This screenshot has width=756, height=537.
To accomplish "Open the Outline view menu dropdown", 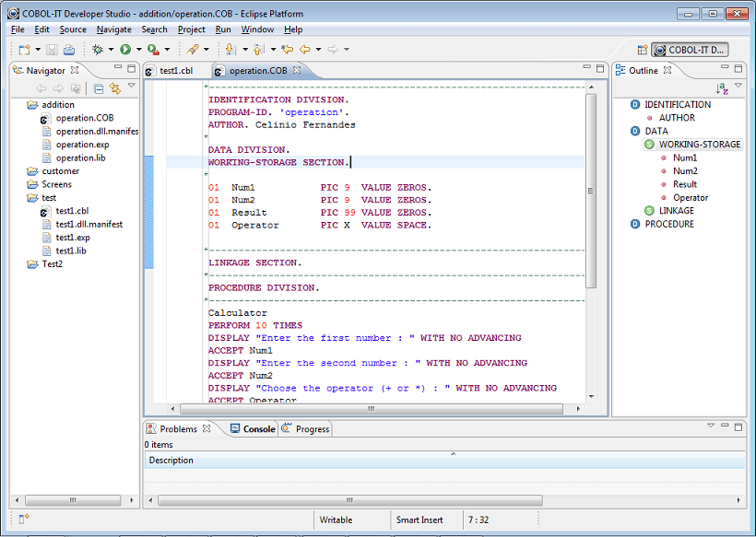I will click(738, 85).
